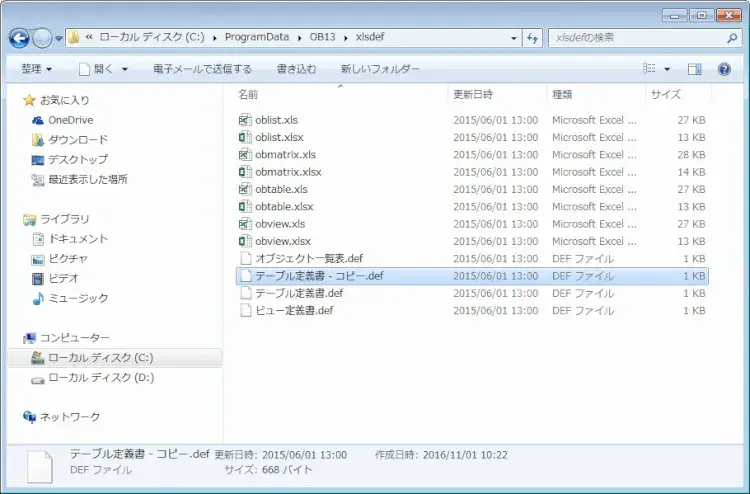Viewport: 750px width, 494px height.
Task: Click 電子メールで送信する in the toolbar
Action: tap(202, 69)
